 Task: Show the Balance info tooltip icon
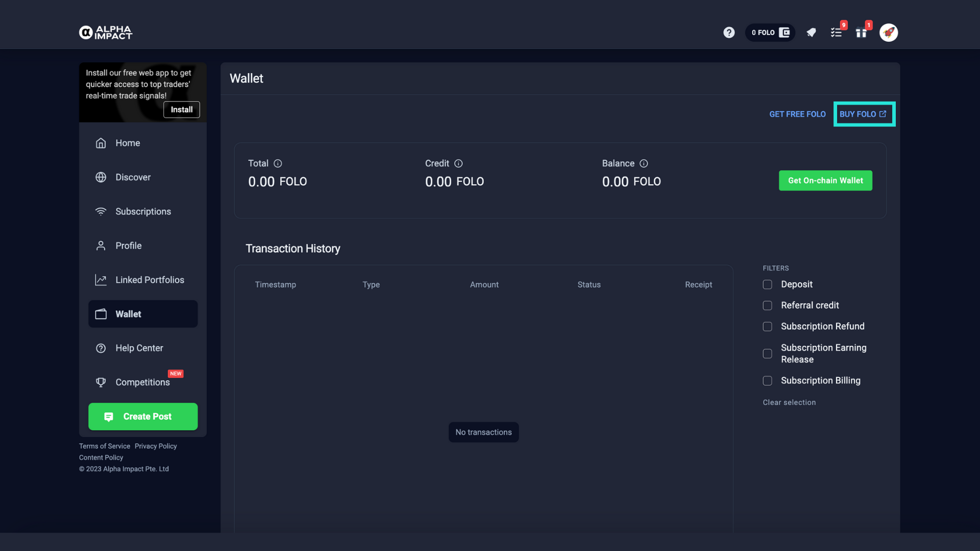click(644, 163)
